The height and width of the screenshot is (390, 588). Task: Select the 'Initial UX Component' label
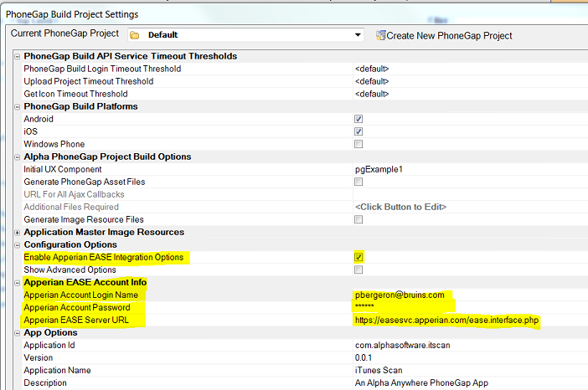(63, 169)
